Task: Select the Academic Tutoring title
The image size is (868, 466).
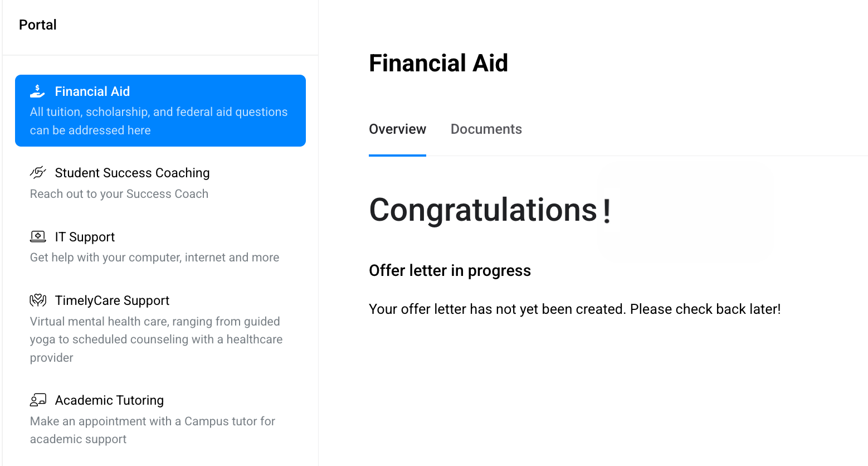Action: pos(109,400)
